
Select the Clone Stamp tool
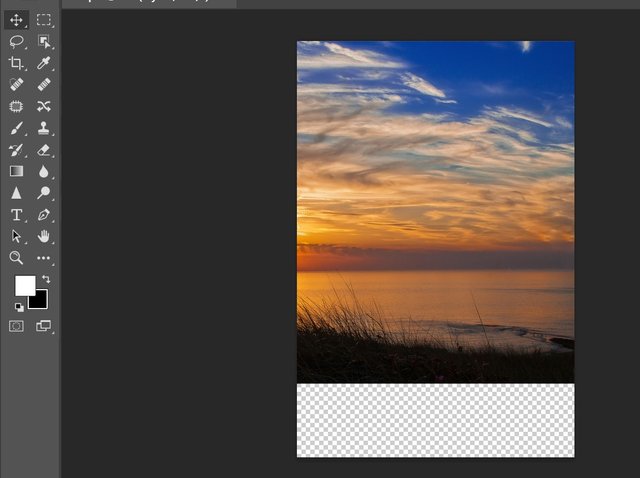(44, 128)
